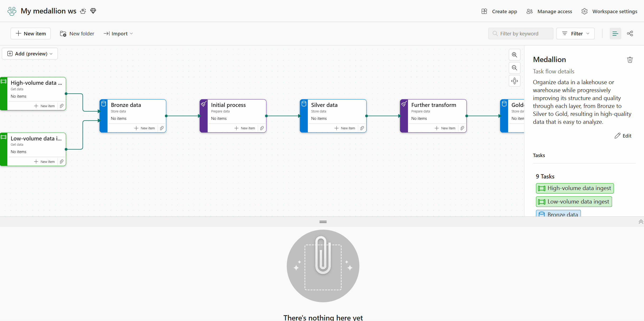Click the attach paperclip icon on Bronze data

[162, 128]
